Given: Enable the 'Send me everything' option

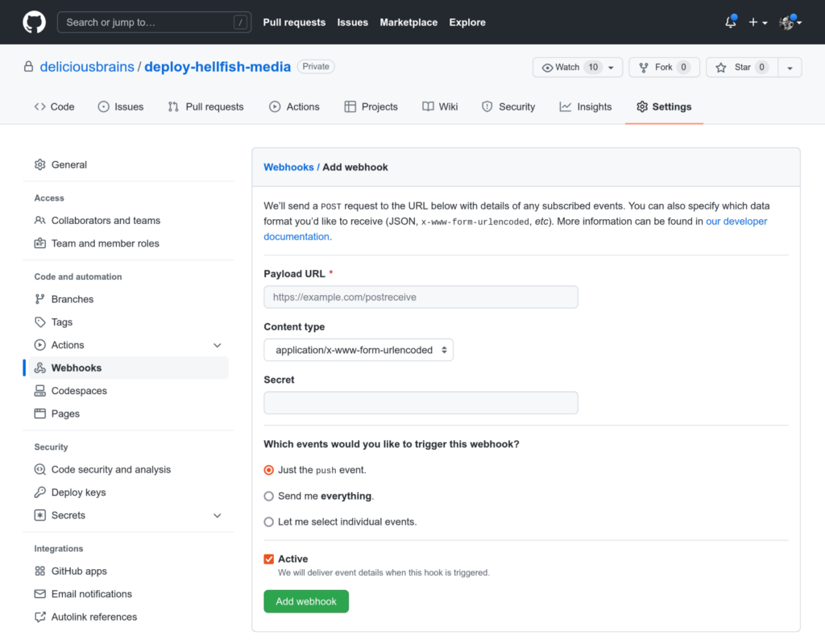Looking at the screenshot, I should pyautogui.click(x=268, y=496).
